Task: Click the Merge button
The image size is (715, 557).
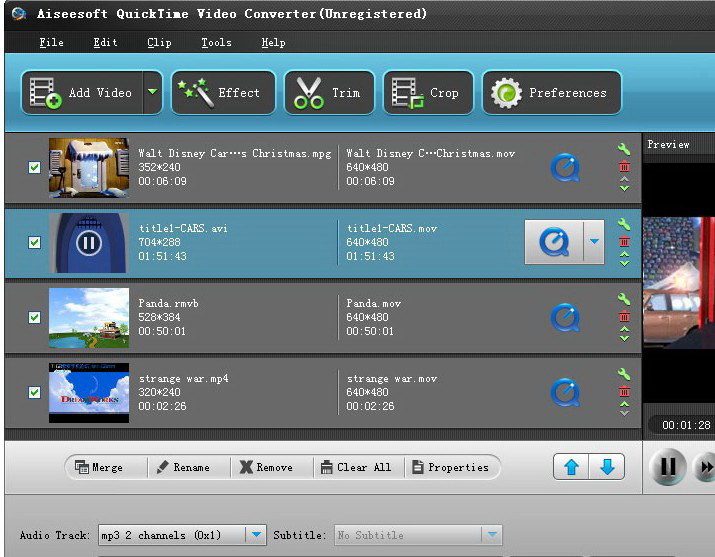Action: (x=99, y=467)
